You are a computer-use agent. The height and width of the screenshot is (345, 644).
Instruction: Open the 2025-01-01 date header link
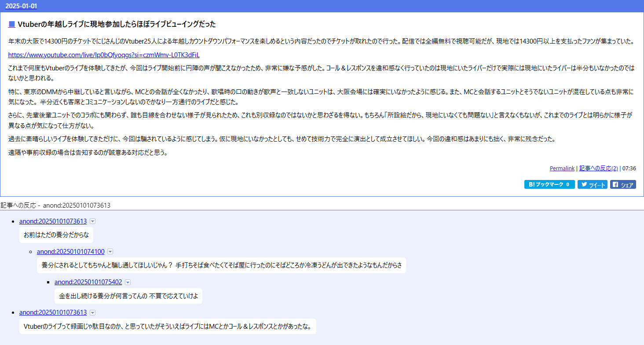pyautogui.click(x=21, y=6)
